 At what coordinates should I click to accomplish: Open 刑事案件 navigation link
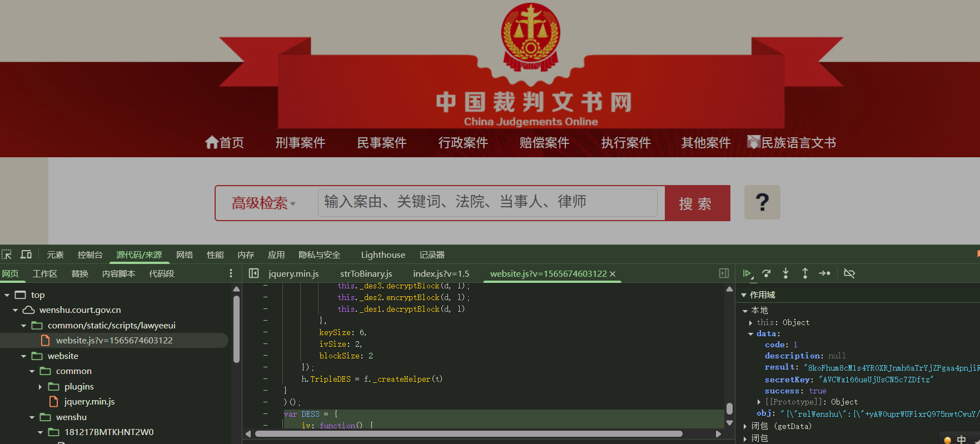tap(301, 143)
